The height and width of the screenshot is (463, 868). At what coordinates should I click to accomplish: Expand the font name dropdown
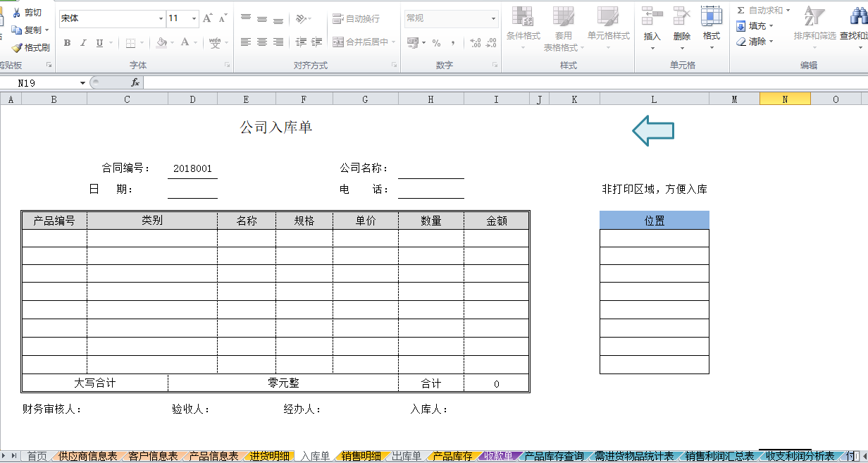coord(161,18)
